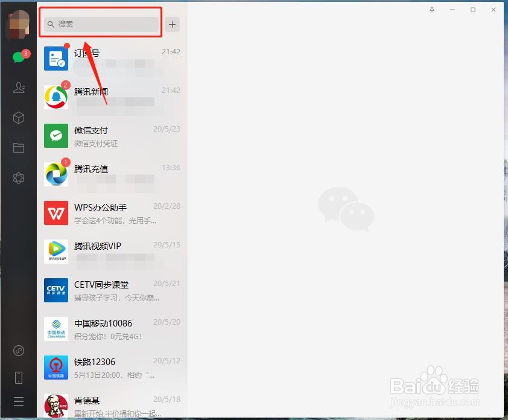Open the WPS办公助手 conversation
This screenshot has height=420, width=508.
(112, 213)
